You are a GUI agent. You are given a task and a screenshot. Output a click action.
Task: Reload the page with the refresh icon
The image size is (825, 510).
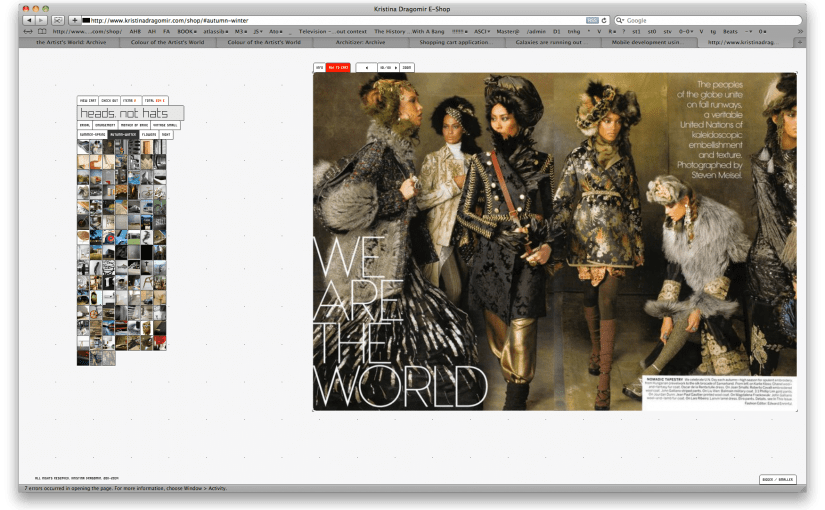click(x=604, y=20)
